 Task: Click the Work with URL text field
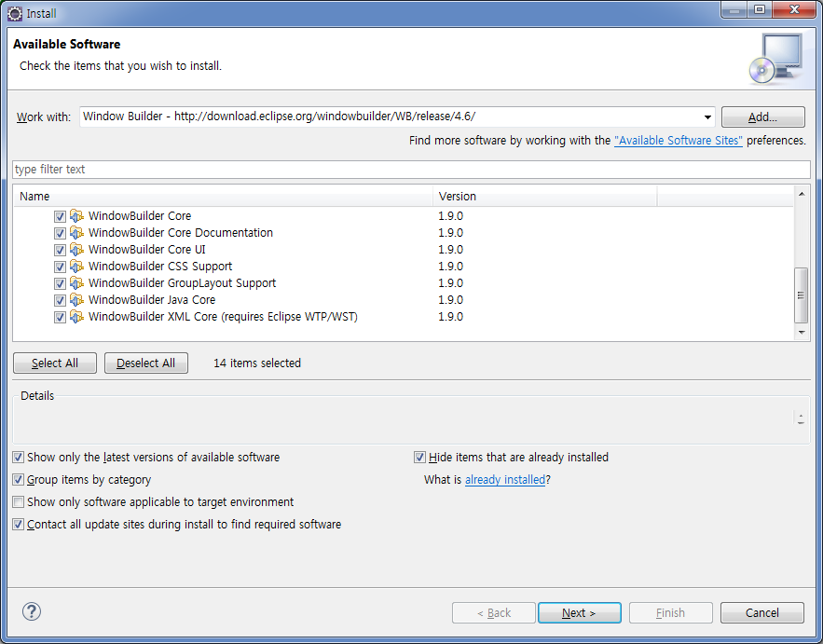(x=390, y=116)
